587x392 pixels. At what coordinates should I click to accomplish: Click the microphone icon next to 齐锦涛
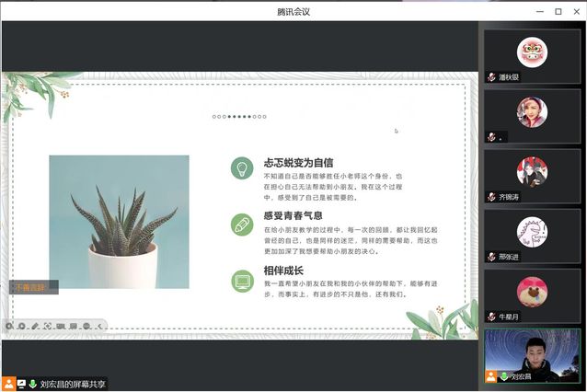point(492,197)
